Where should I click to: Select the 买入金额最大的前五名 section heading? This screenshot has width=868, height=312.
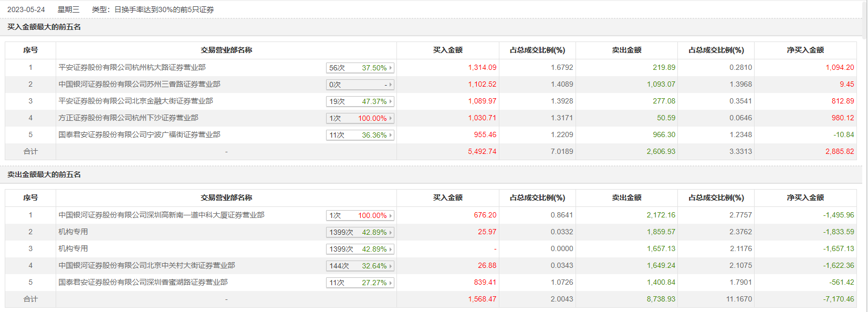pyautogui.click(x=44, y=27)
